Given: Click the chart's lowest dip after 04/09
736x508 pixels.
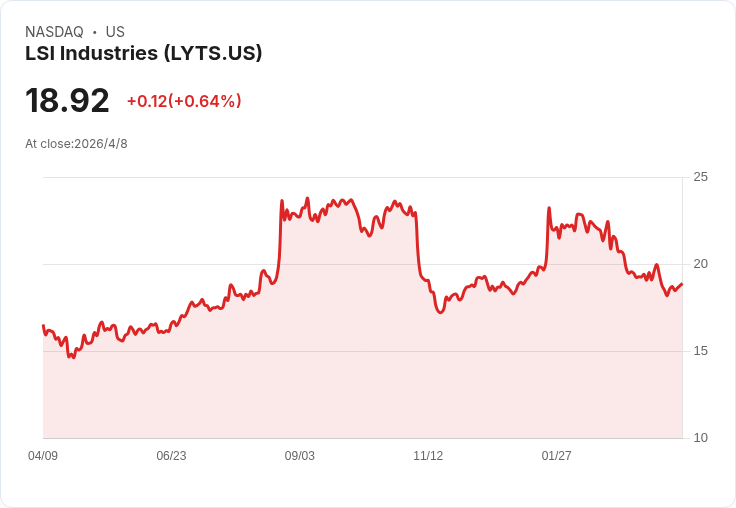Looking at the screenshot, I should click(x=74, y=358).
